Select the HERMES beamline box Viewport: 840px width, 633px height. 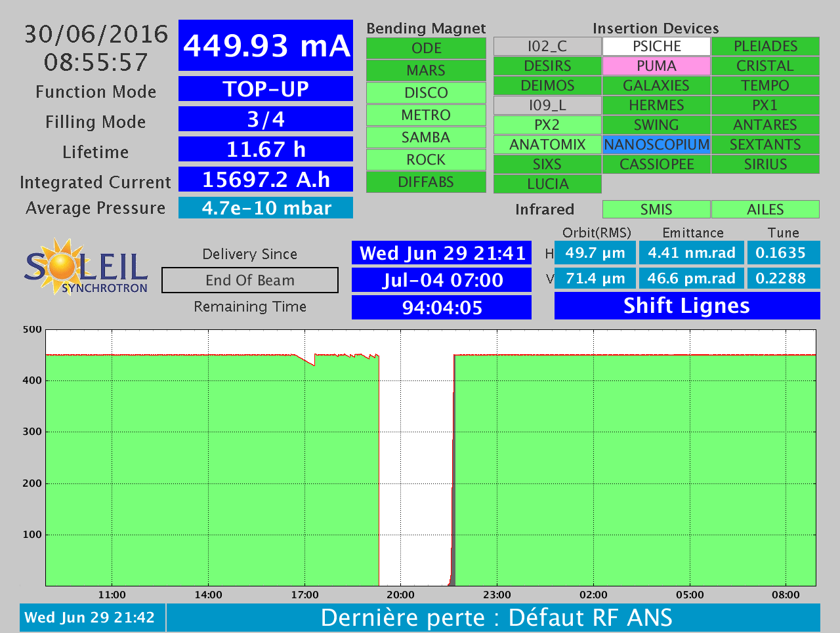click(656, 105)
